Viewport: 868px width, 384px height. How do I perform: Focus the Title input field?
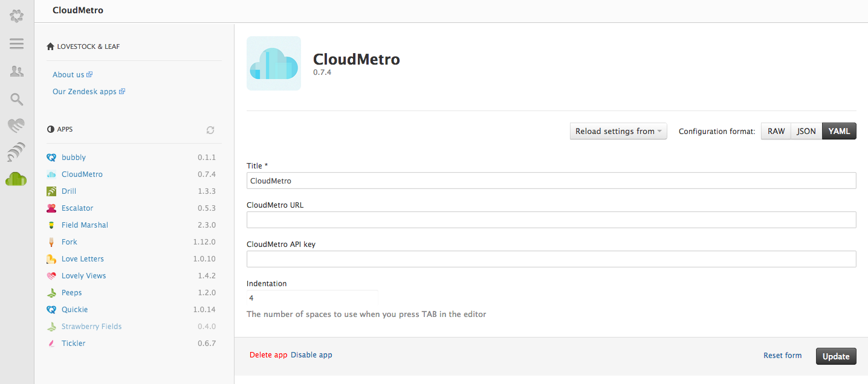pyautogui.click(x=551, y=181)
